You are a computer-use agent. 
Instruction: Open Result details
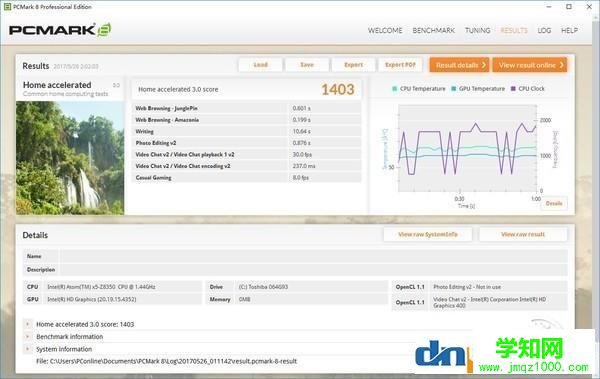(x=460, y=65)
